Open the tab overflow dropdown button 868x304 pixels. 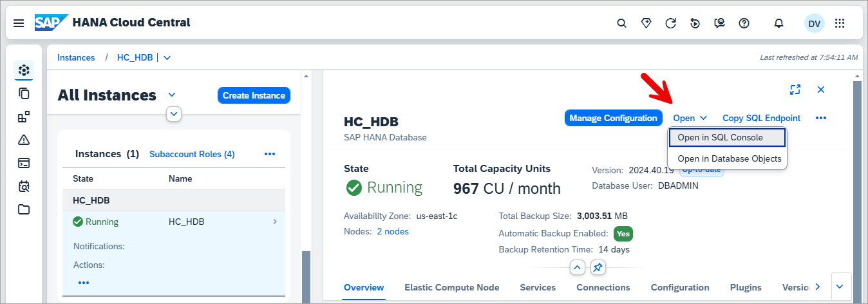(842, 286)
